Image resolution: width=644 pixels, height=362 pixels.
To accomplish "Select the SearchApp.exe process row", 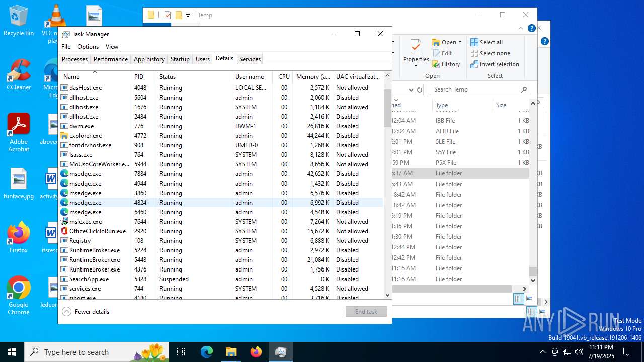I will click(221, 279).
